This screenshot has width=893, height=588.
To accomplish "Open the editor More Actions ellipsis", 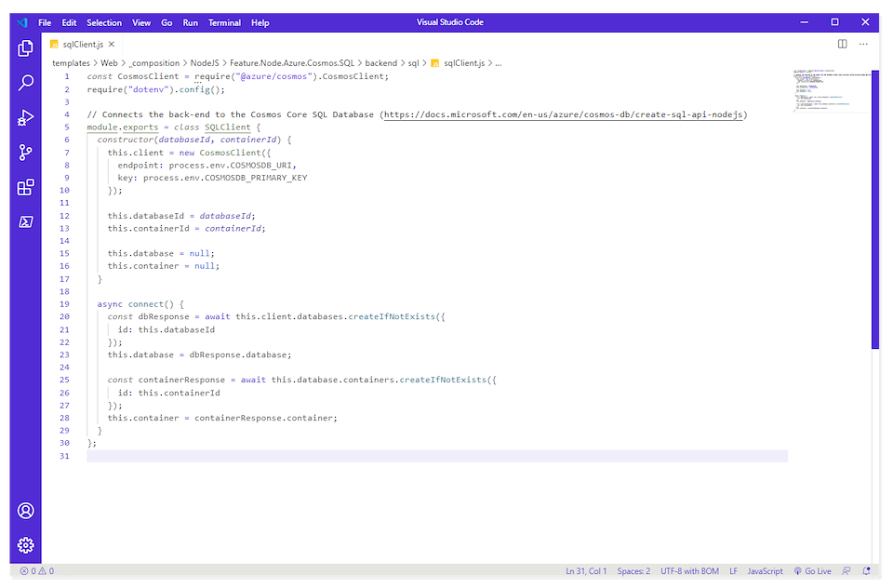I will tap(863, 44).
